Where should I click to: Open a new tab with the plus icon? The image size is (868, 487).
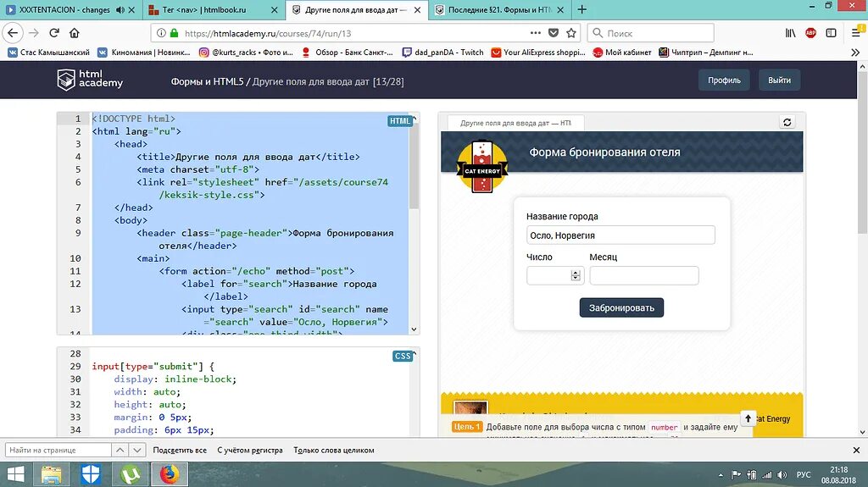point(581,9)
